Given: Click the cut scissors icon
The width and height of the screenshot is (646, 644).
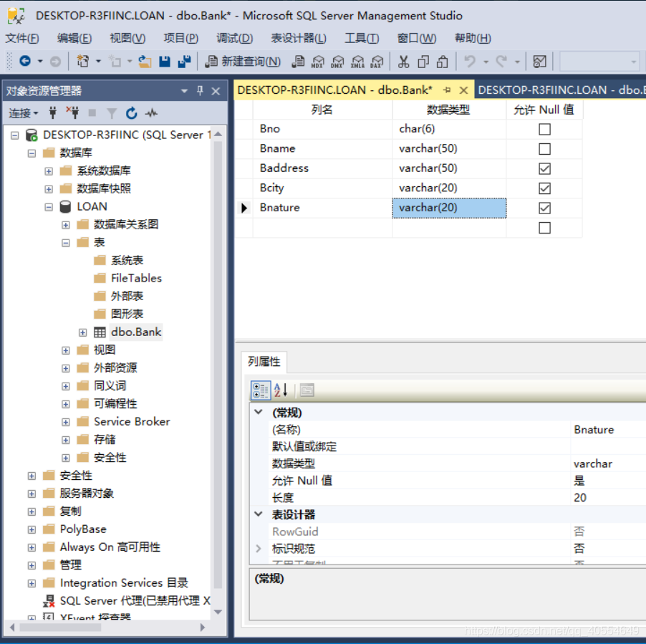Looking at the screenshot, I should click(403, 62).
